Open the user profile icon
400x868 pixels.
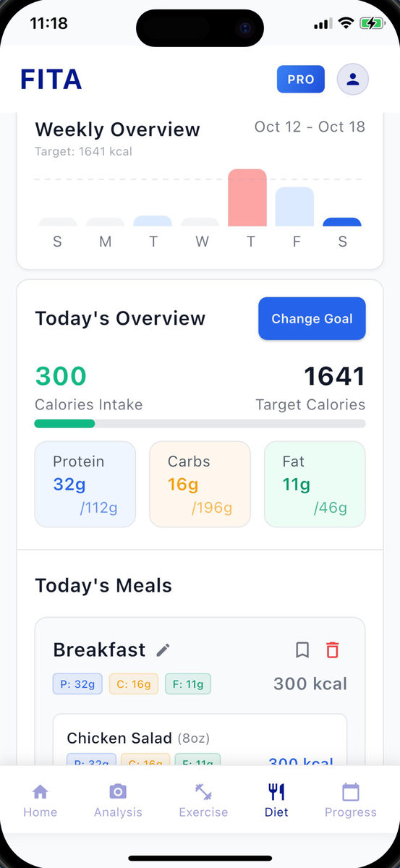pyautogui.click(x=353, y=79)
